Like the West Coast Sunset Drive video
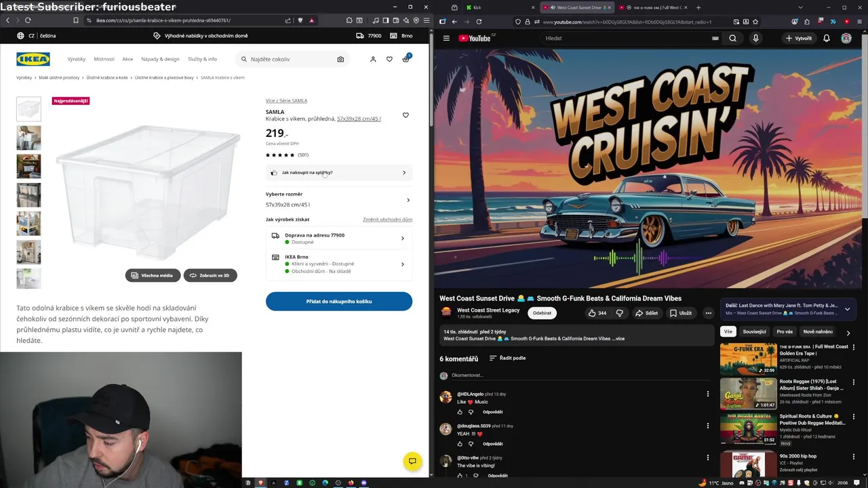Screen dimensions: 868x488 point(597,313)
